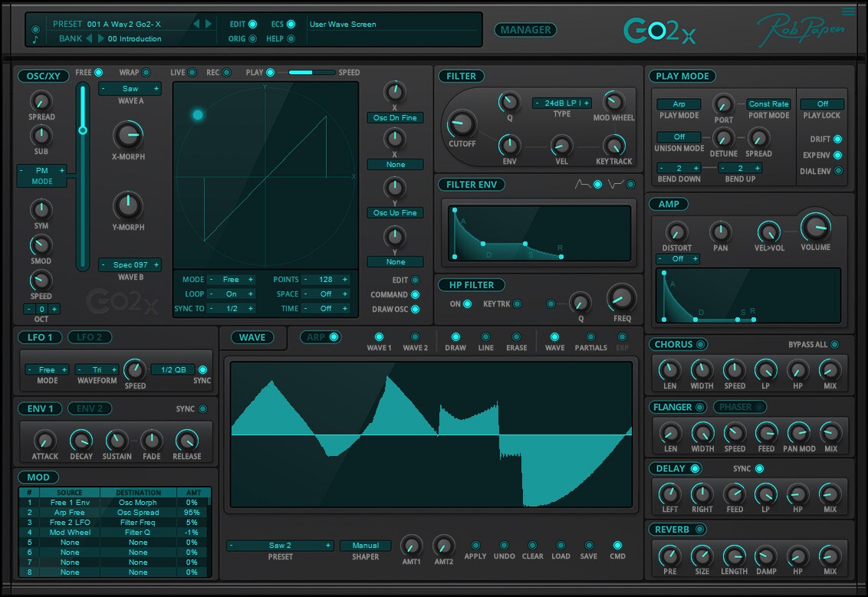Screen dimensions: 868x597
Task: Click the HP filter FREQ knob
Action: pyautogui.click(x=622, y=299)
